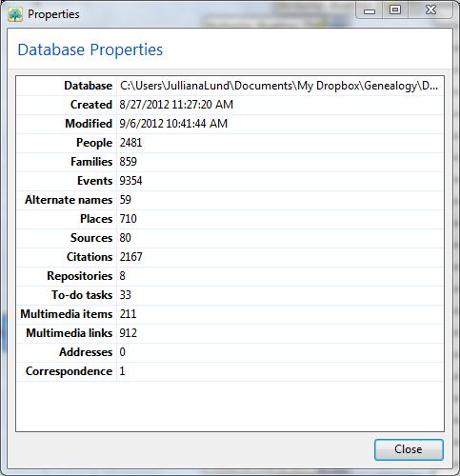Click the Database Properties heading

(90, 50)
